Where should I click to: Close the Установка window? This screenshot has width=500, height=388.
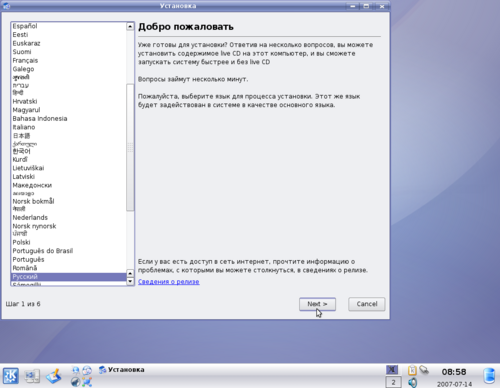tap(382, 6)
